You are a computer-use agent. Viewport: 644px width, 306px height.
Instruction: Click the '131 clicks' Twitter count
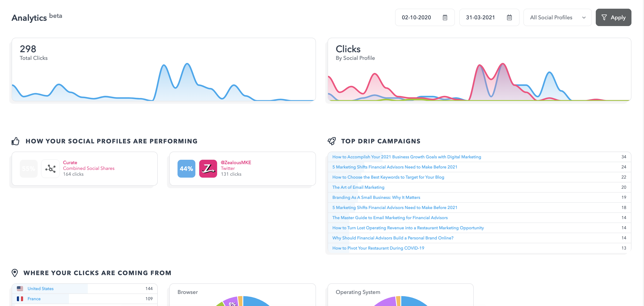[231, 174]
